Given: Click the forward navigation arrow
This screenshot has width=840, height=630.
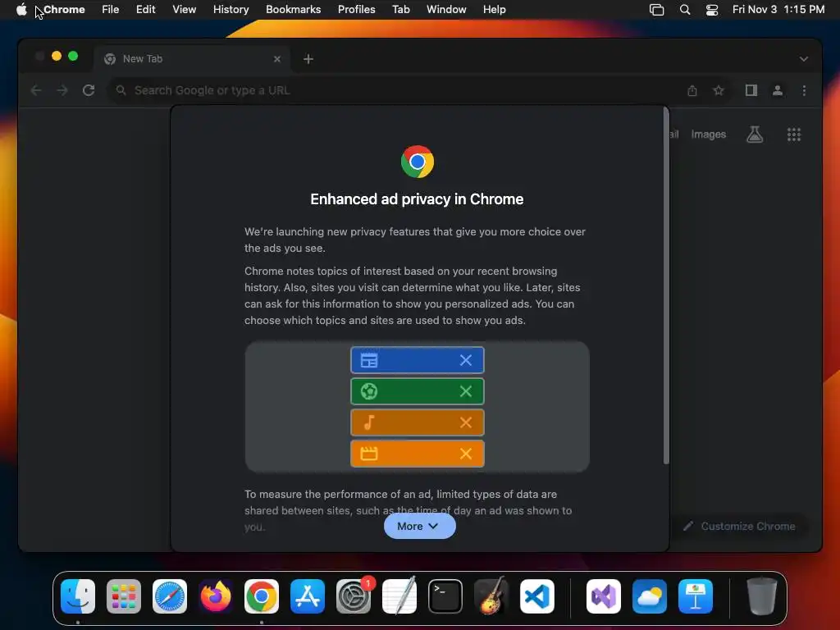Looking at the screenshot, I should point(62,90).
